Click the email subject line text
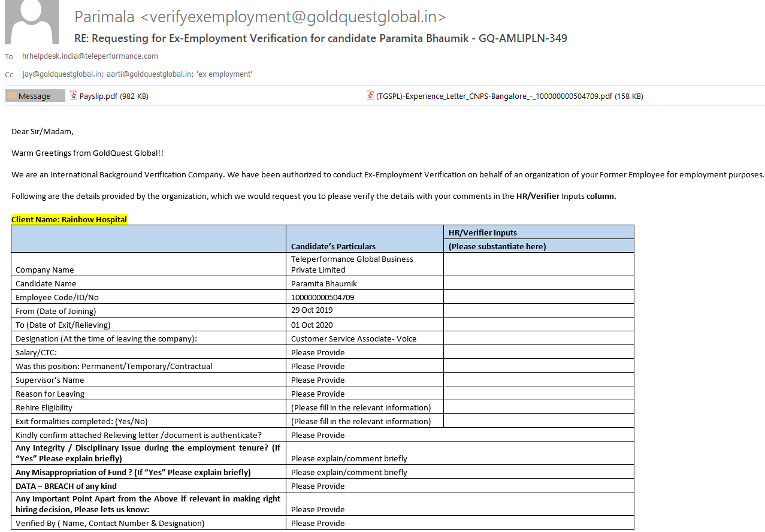This screenshot has height=532, width=765. coord(320,38)
